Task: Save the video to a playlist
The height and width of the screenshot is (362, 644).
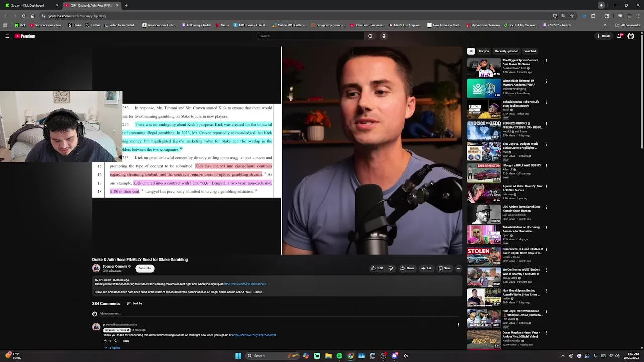Action: pyautogui.click(x=444, y=268)
